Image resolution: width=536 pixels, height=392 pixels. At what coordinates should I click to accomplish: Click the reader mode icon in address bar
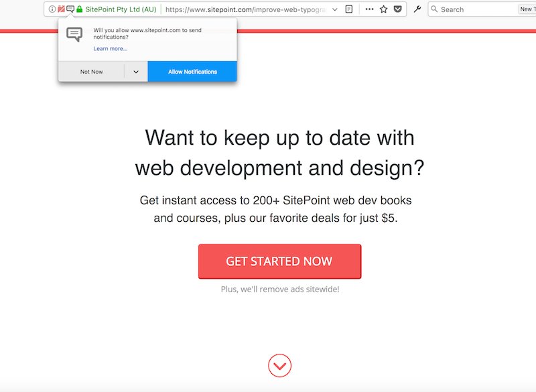(350, 9)
